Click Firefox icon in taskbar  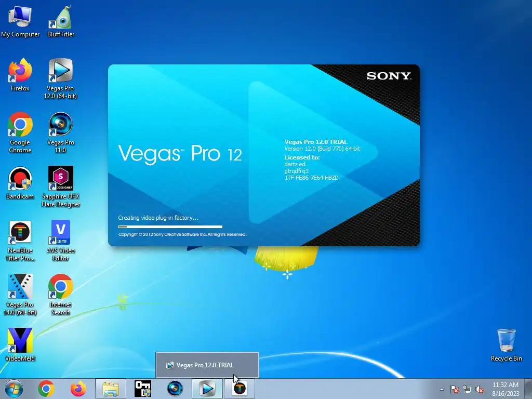pos(78,389)
